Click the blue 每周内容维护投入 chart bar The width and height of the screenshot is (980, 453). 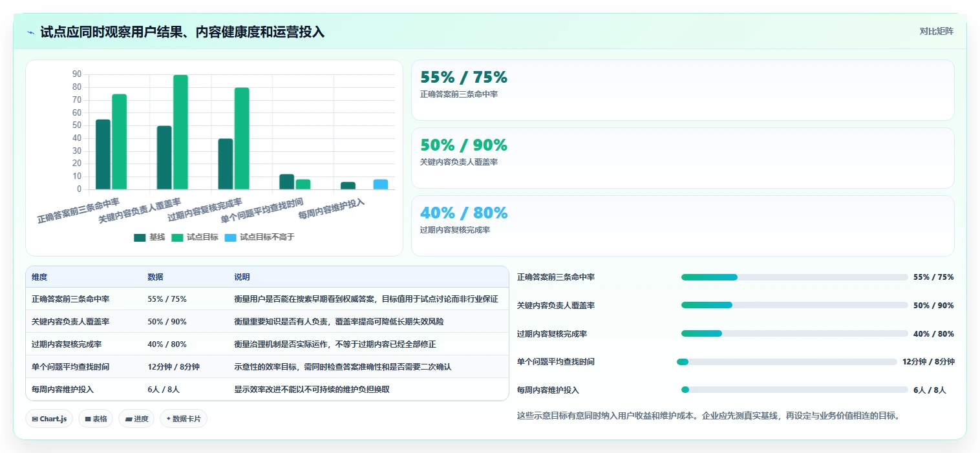pos(381,185)
